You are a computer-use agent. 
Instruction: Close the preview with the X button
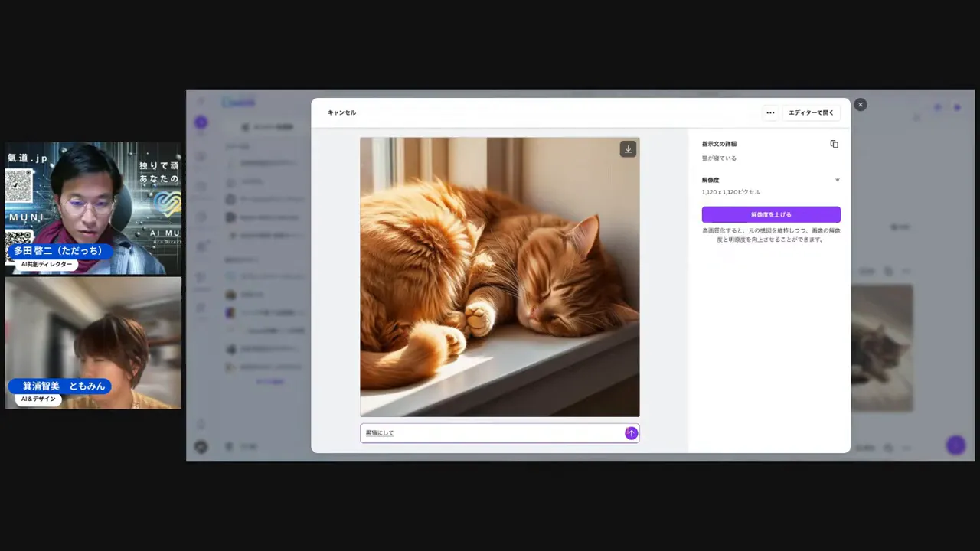click(x=860, y=104)
